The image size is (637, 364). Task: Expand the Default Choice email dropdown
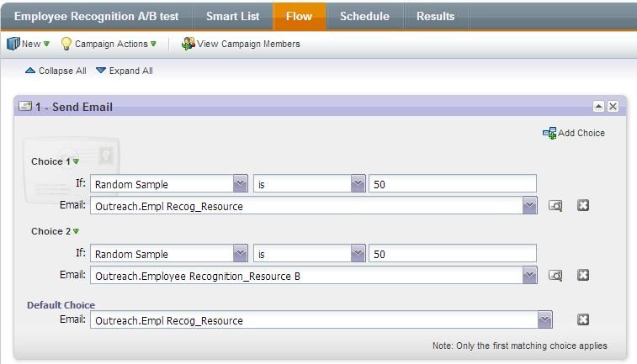(544, 320)
